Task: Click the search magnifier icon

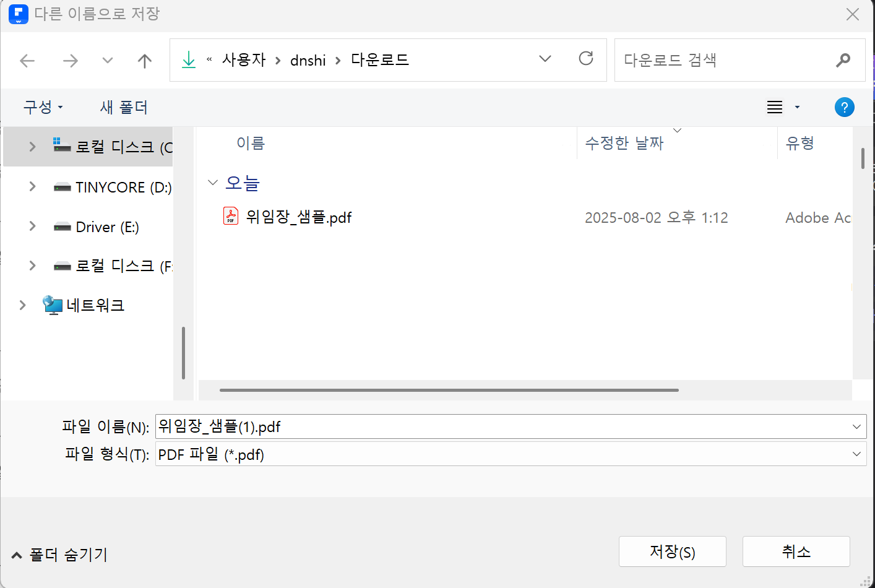Action: pyautogui.click(x=843, y=60)
